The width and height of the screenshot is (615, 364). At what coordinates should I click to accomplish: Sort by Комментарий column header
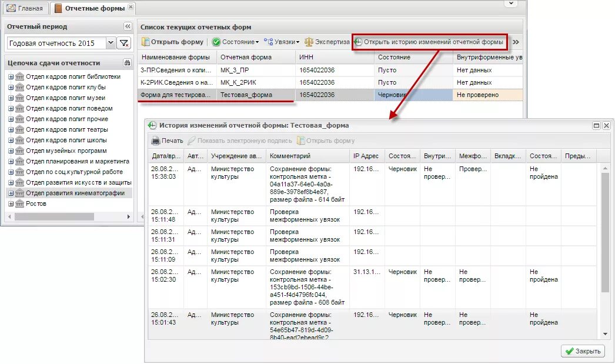coord(308,156)
